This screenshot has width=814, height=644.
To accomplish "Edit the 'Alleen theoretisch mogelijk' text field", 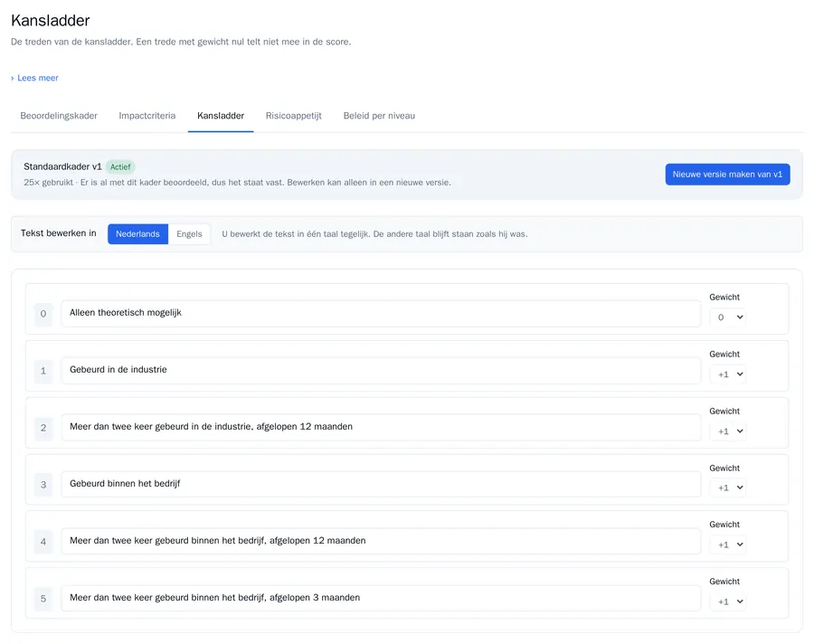I will coord(381,313).
